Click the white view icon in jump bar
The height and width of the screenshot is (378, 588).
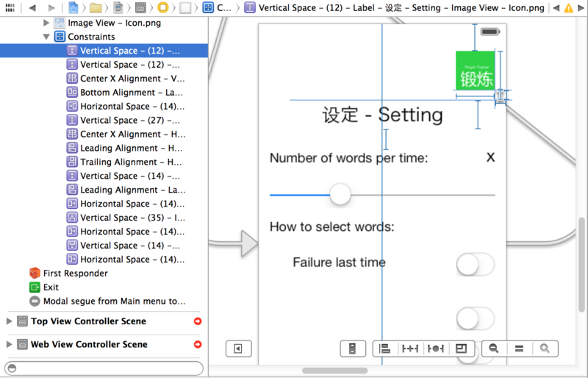pos(185,7)
